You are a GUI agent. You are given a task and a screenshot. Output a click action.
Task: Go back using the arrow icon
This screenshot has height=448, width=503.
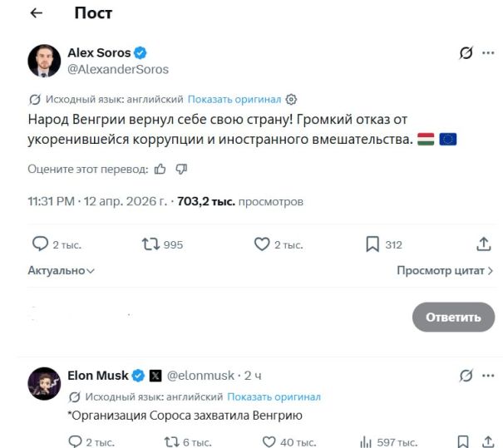[36, 14]
